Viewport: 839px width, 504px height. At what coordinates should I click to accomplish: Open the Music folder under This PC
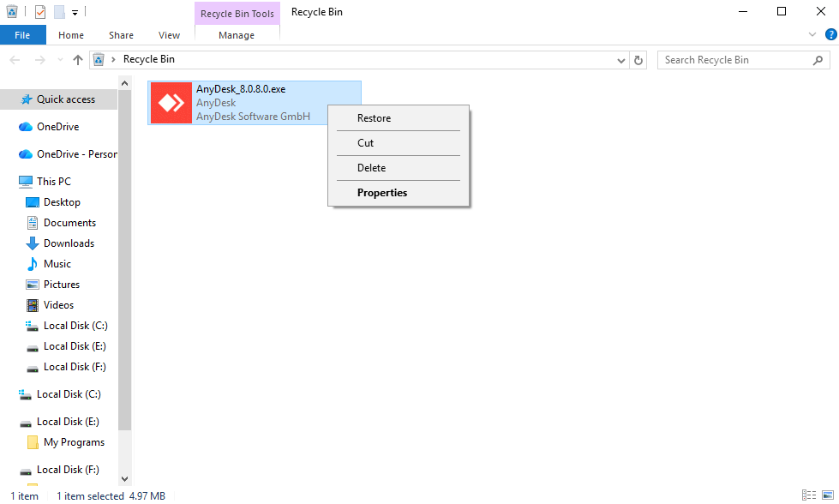click(57, 264)
